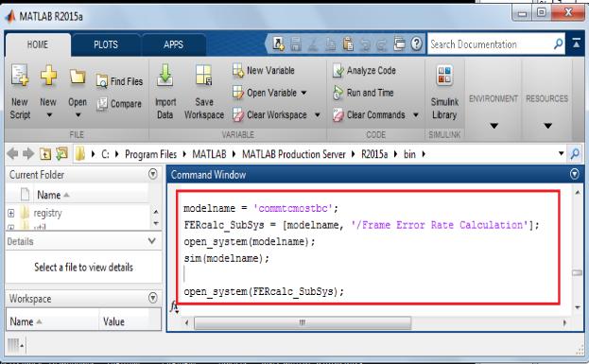Click the Paste icon in the quick access toolbar

348,43
